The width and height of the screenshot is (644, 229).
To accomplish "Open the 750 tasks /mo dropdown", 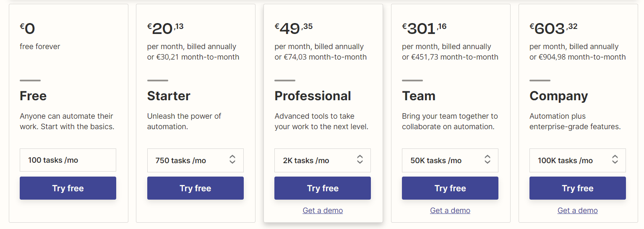I will (x=196, y=160).
